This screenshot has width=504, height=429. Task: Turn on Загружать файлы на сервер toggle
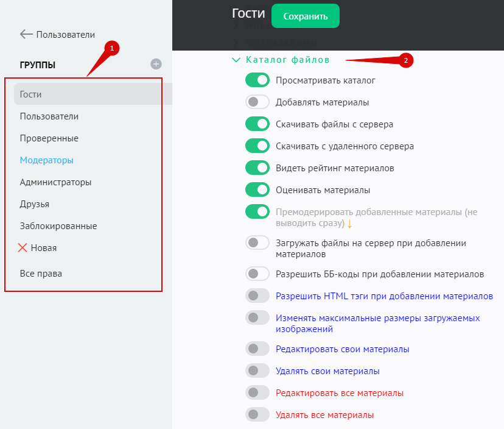click(257, 243)
